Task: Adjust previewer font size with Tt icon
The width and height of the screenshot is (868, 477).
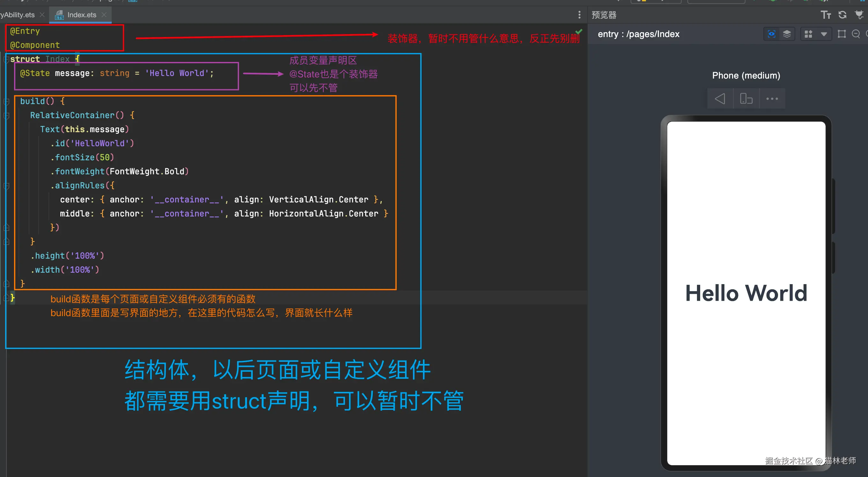Action: [x=826, y=15]
